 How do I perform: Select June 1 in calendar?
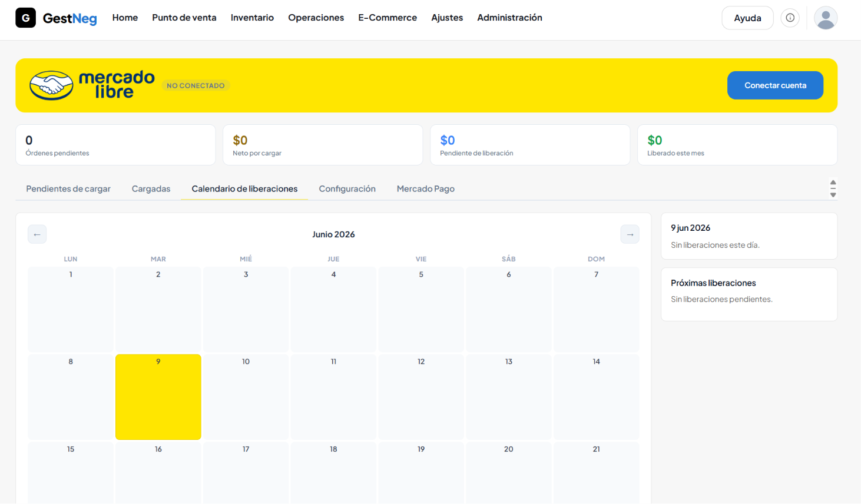(71, 310)
